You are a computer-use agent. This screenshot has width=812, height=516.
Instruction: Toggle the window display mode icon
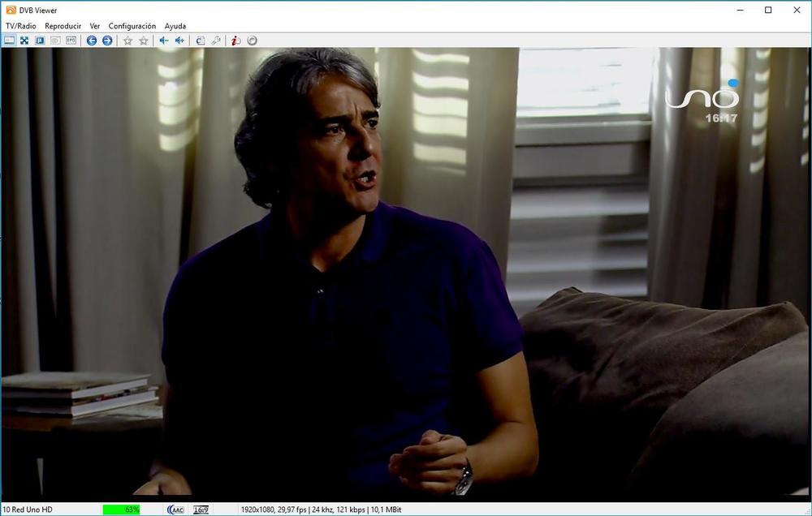click(x=9, y=41)
